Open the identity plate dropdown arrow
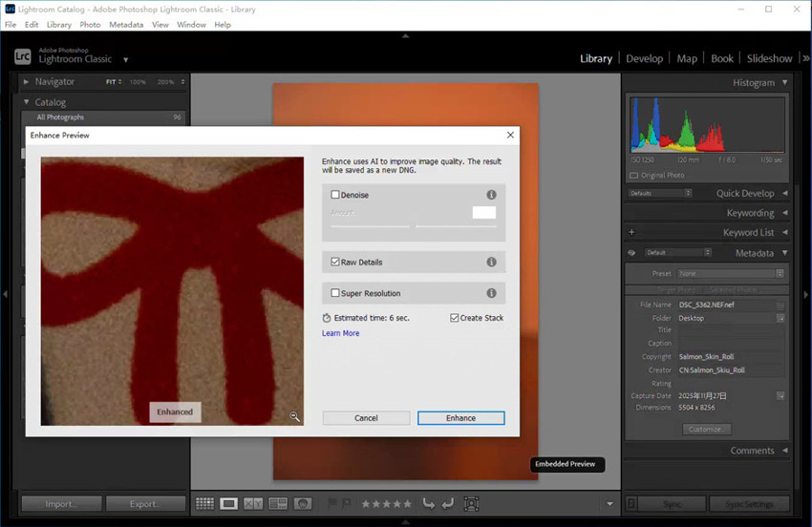 [x=125, y=59]
